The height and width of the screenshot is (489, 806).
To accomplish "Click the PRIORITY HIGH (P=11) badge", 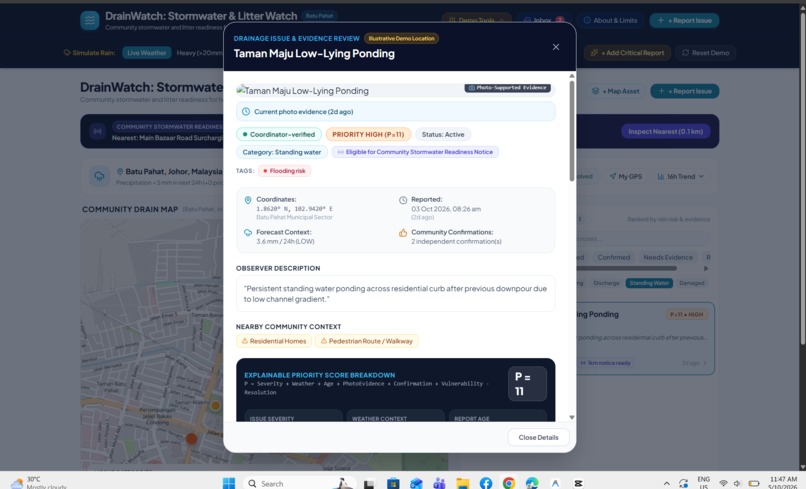I will [368, 134].
